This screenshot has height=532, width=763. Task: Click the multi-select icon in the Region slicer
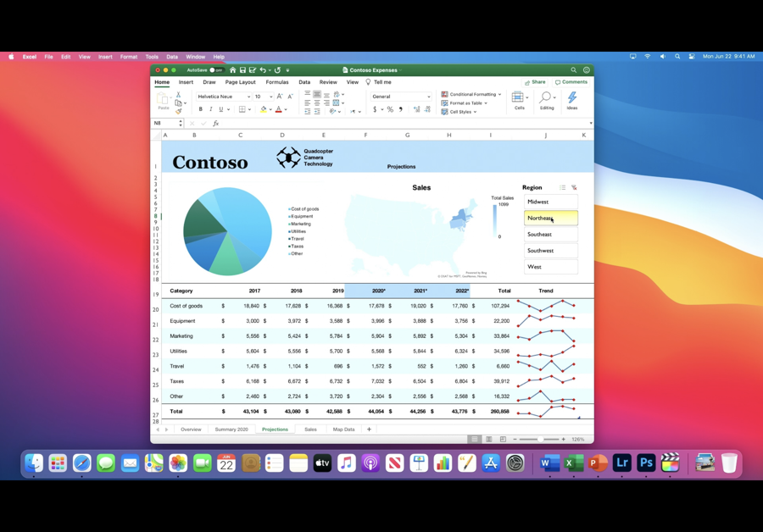563,187
